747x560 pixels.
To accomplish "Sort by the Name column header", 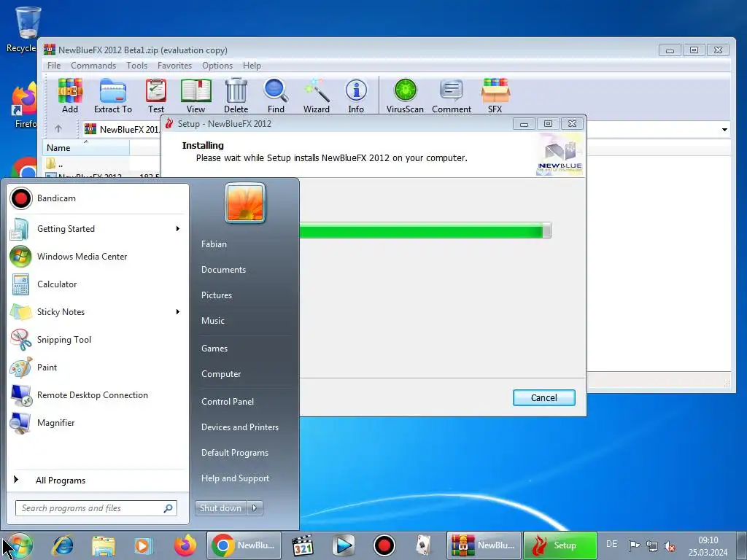I will (x=86, y=147).
